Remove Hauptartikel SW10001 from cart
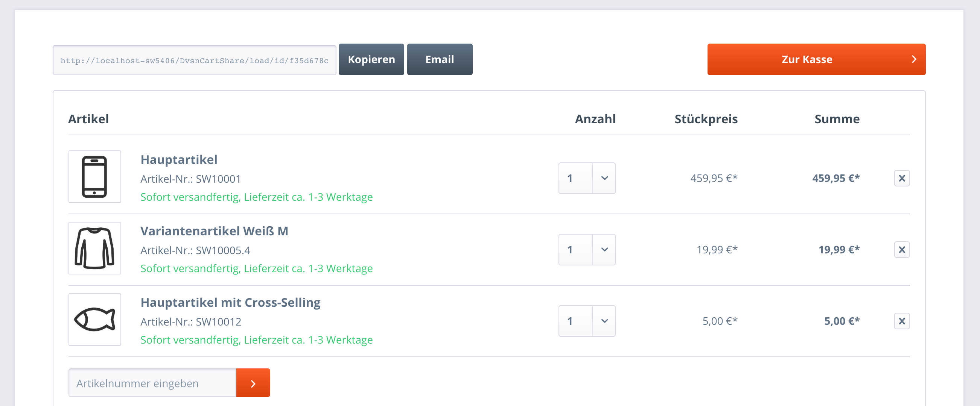The image size is (980, 406). [x=902, y=178]
